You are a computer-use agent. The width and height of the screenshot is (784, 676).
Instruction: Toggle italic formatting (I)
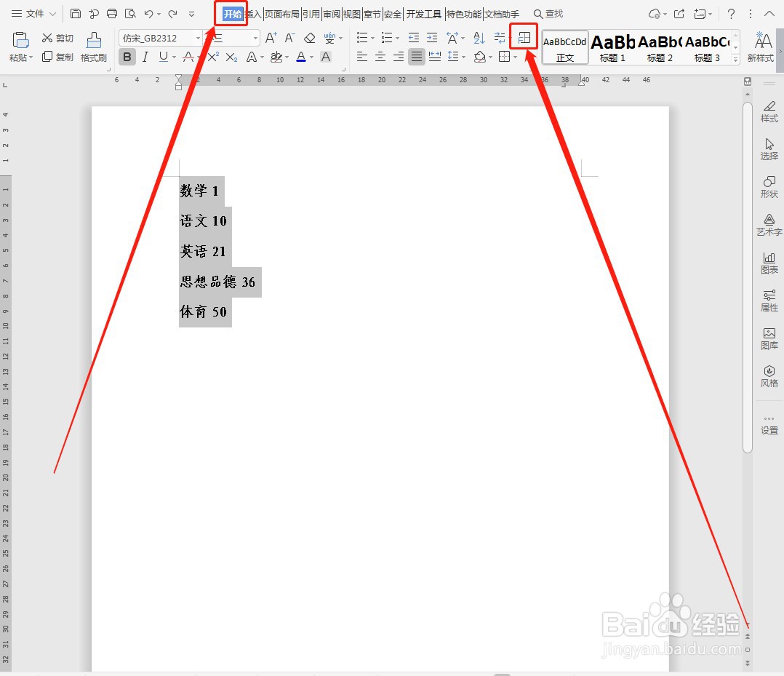[x=145, y=57]
